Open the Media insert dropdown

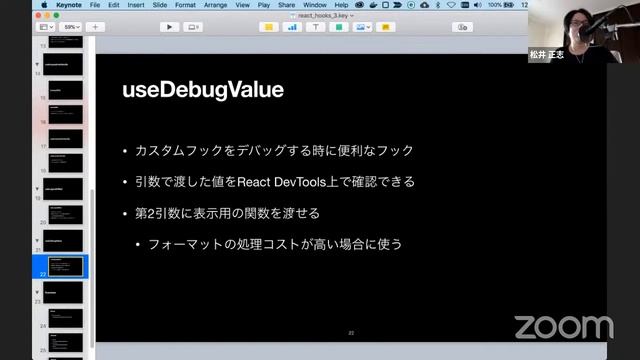(x=362, y=27)
